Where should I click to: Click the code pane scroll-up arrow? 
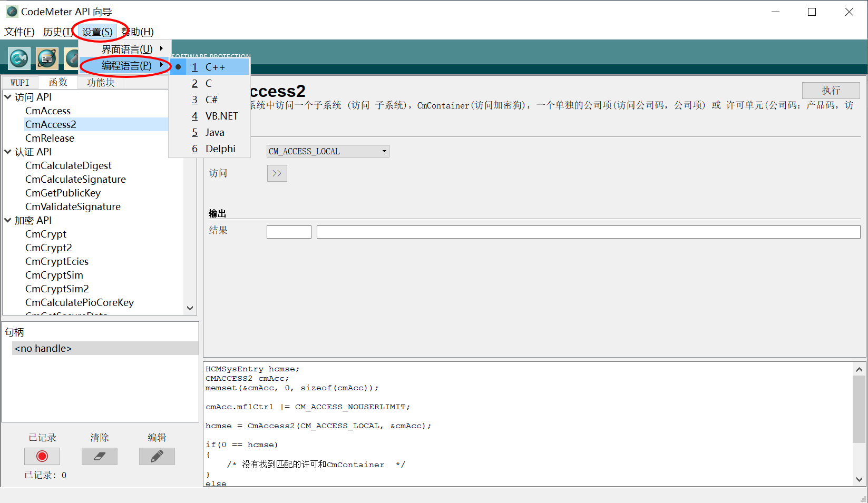(859, 370)
